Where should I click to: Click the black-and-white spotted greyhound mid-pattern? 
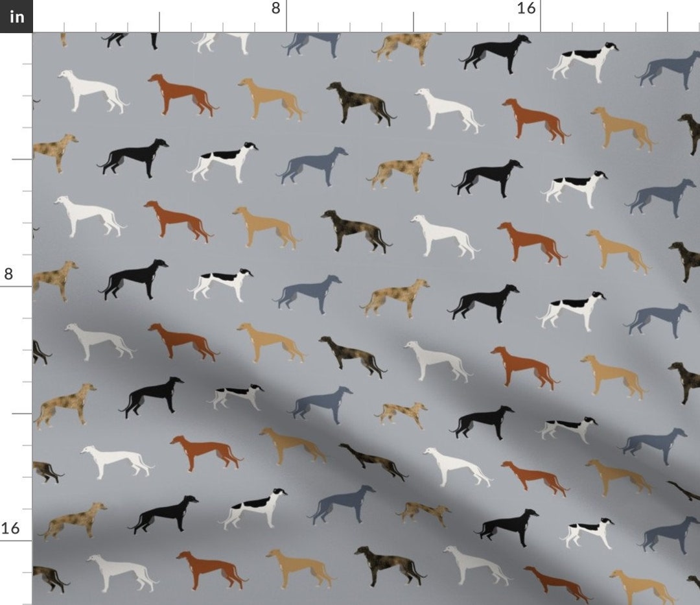(x=224, y=159)
